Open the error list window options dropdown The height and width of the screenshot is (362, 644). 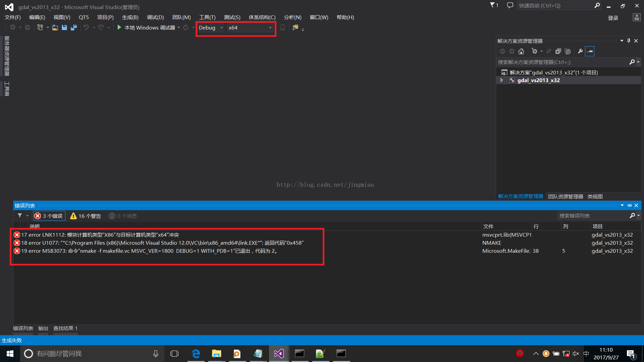[x=622, y=205]
